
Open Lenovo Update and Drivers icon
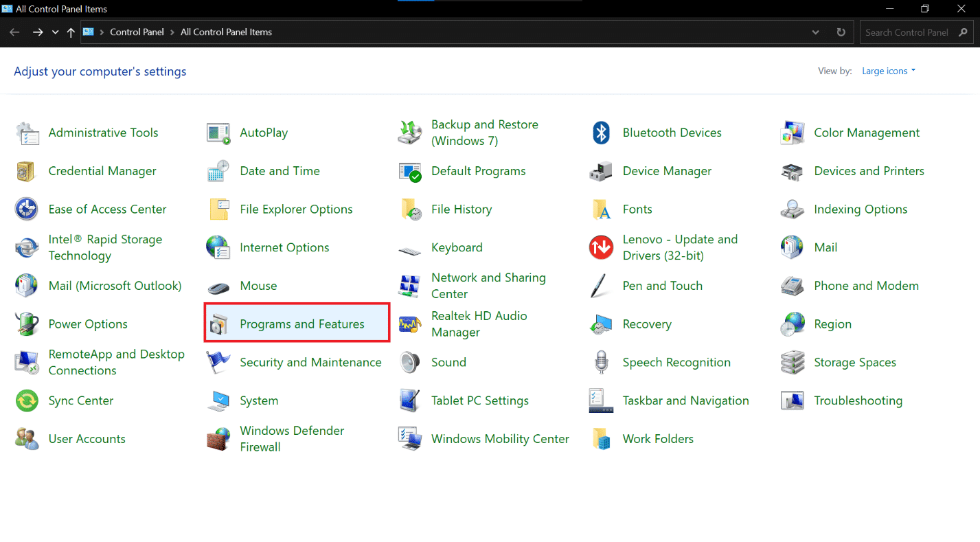coord(601,248)
